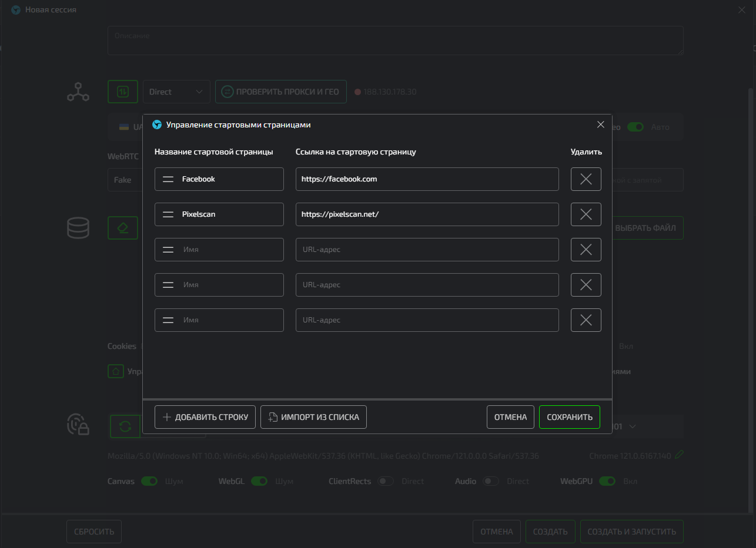Image resolution: width=756 pixels, height=548 pixels.
Task: Remove the first empty row below Pixelscan
Action: pyautogui.click(x=586, y=250)
